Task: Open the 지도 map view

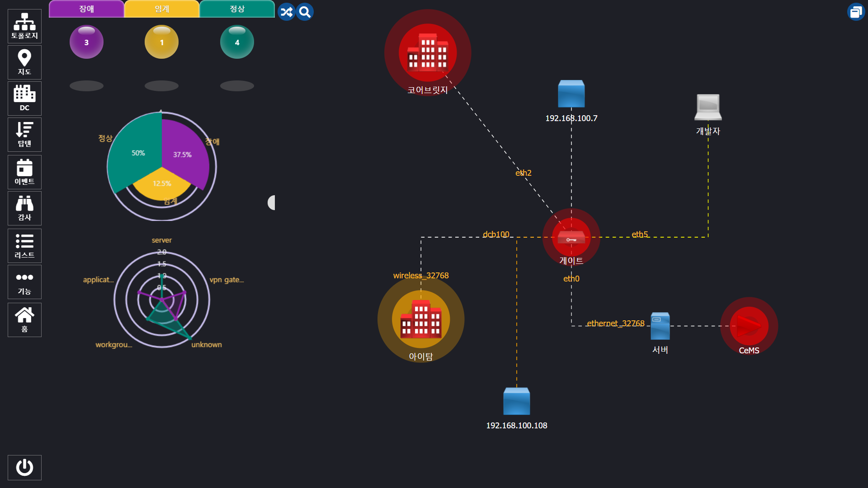Action: pyautogui.click(x=24, y=62)
